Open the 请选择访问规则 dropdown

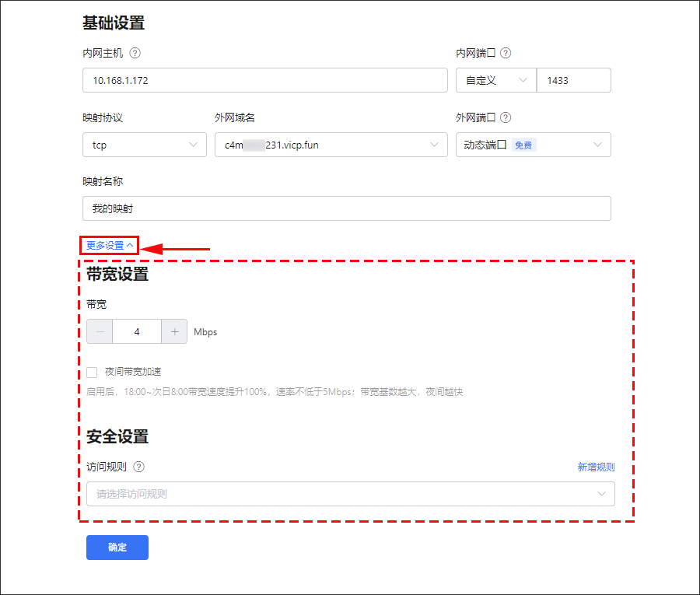[350, 494]
